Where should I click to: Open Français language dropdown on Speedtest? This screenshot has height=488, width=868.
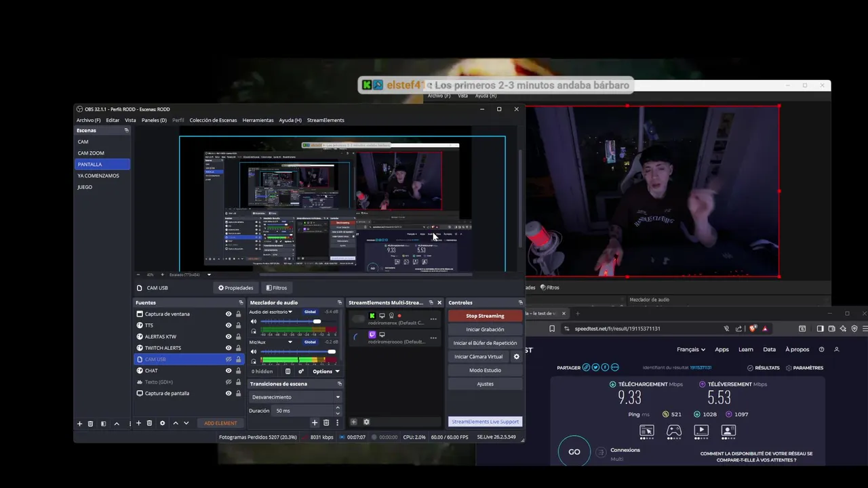(691, 350)
